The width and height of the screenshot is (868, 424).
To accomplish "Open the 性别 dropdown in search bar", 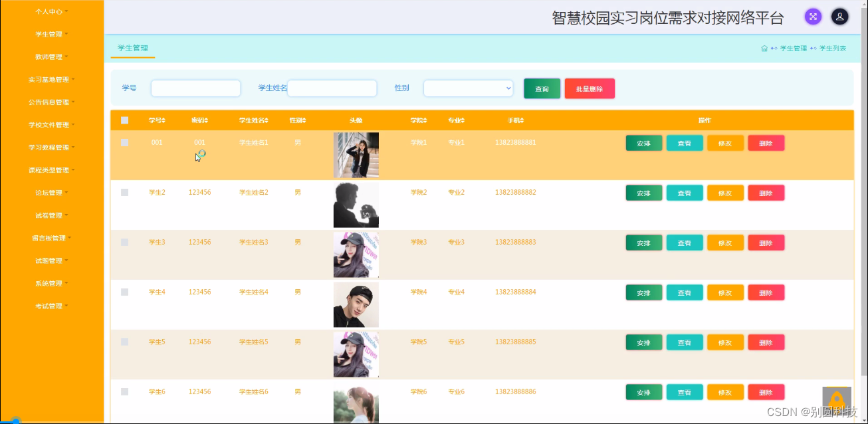I will coord(468,88).
